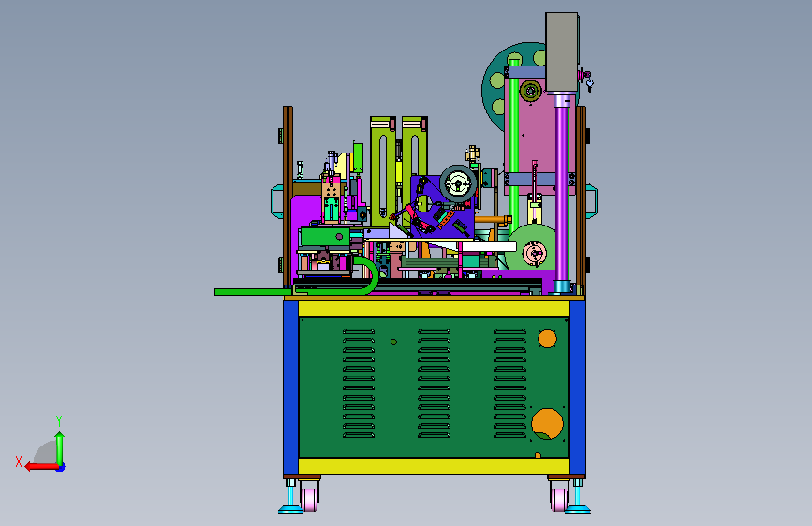Image resolution: width=812 pixels, height=526 pixels.
Task: Click the blue Z axis ball at the triad origin
Action: tap(61, 467)
